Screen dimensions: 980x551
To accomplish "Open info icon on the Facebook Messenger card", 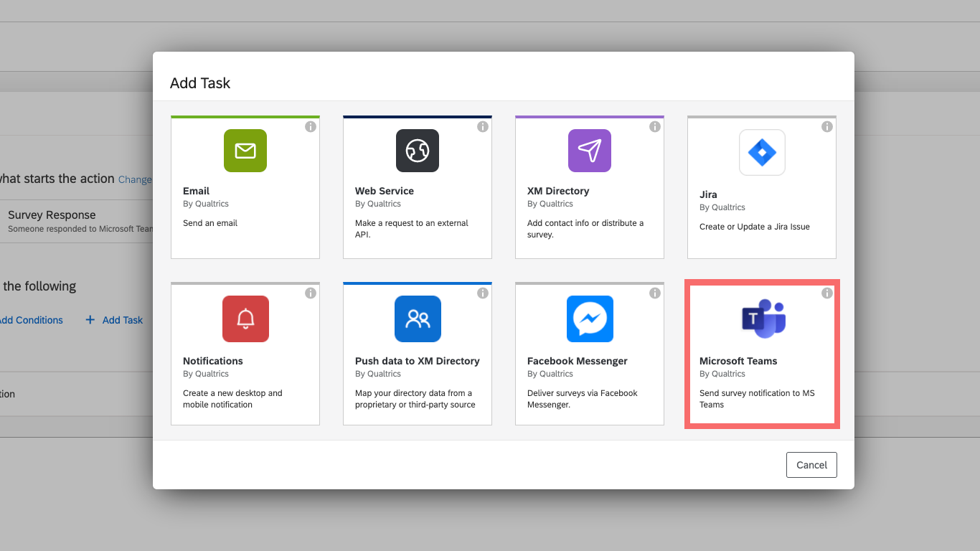I will click(x=655, y=293).
